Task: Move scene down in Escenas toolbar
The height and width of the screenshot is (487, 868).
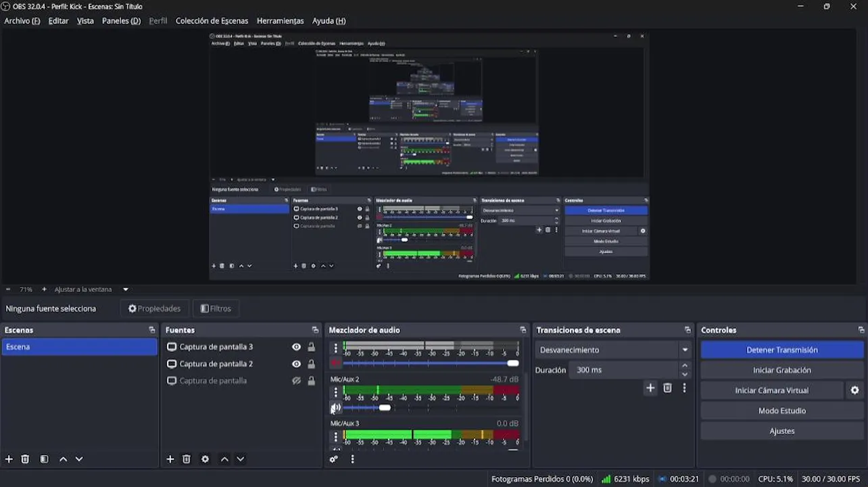Action: [x=79, y=459]
